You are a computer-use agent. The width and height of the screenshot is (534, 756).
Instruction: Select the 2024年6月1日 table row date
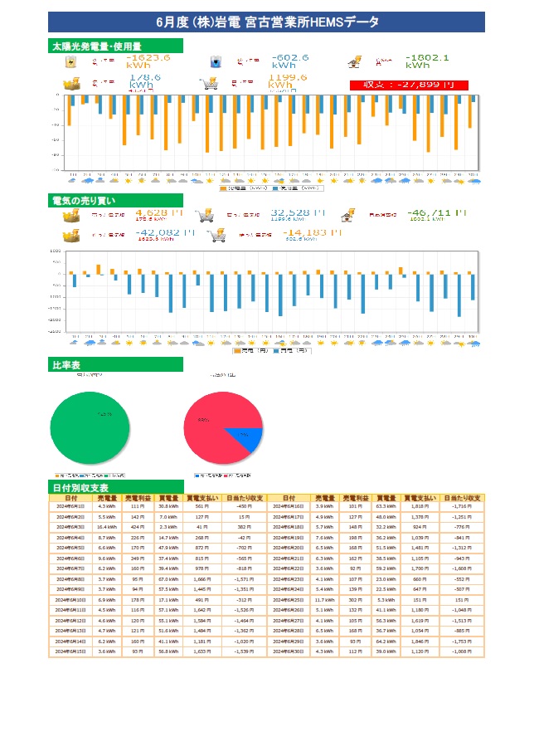coord(71,505)
